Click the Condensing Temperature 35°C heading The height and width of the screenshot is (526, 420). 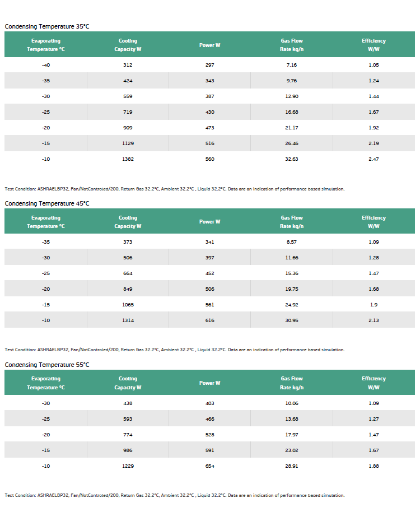click(47, 26)
